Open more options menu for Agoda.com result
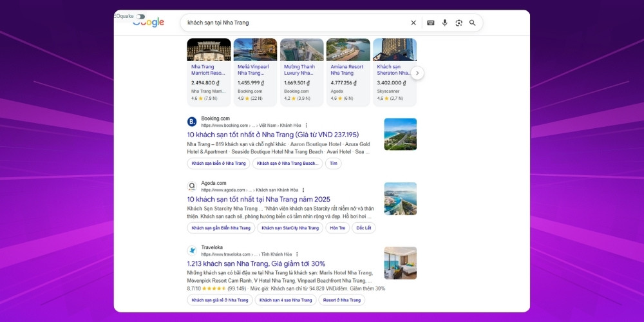Viewport: 644px width, 322px height. 303,190
